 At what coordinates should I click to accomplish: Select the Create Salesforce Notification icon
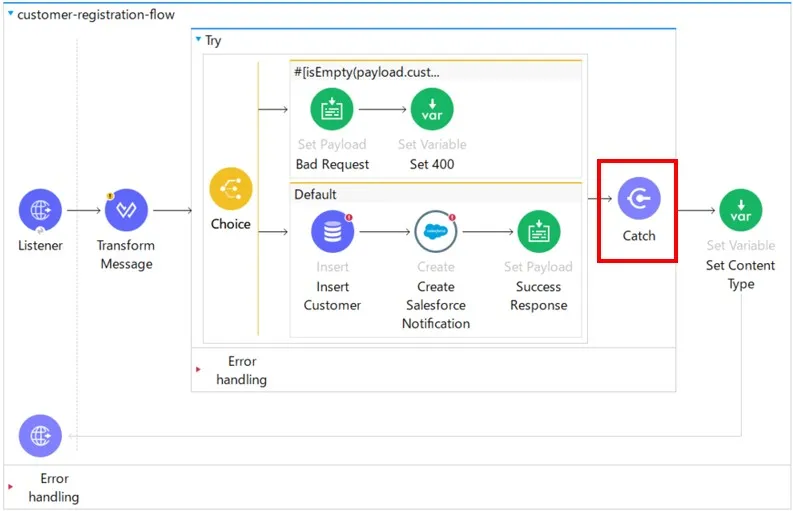[x=435, y=232]
